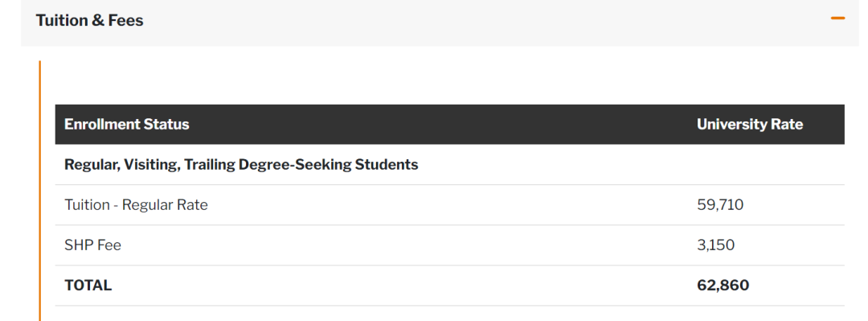
Task: Click empty middle of dark table header
Action: 443,124
